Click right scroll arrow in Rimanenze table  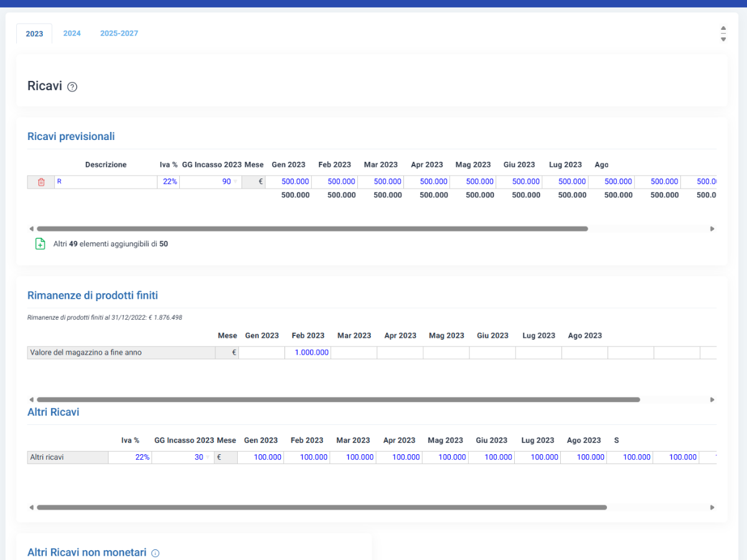tap(712, 399)
